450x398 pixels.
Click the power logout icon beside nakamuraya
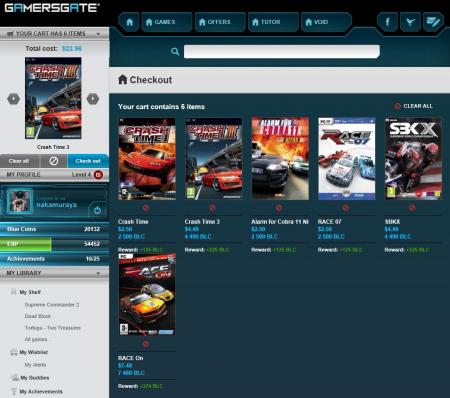pyautogui.click(x=97, y=210)
